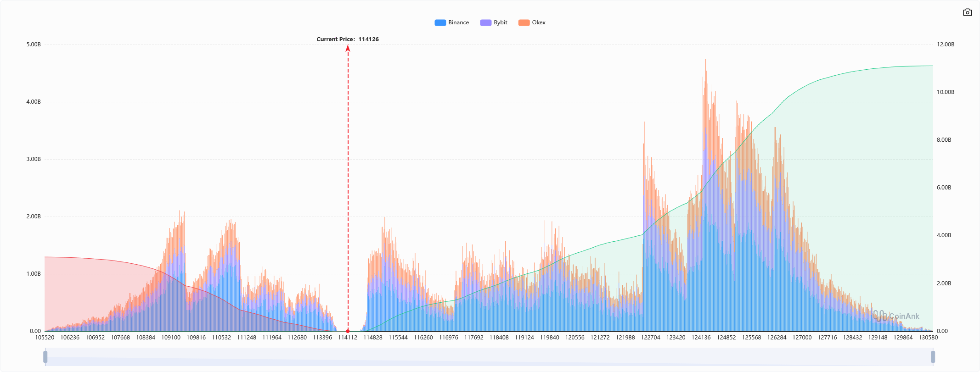Click the red current price dot on the x-axis
The width and height of the screenshot is (980, 372).
click(348, 331)
